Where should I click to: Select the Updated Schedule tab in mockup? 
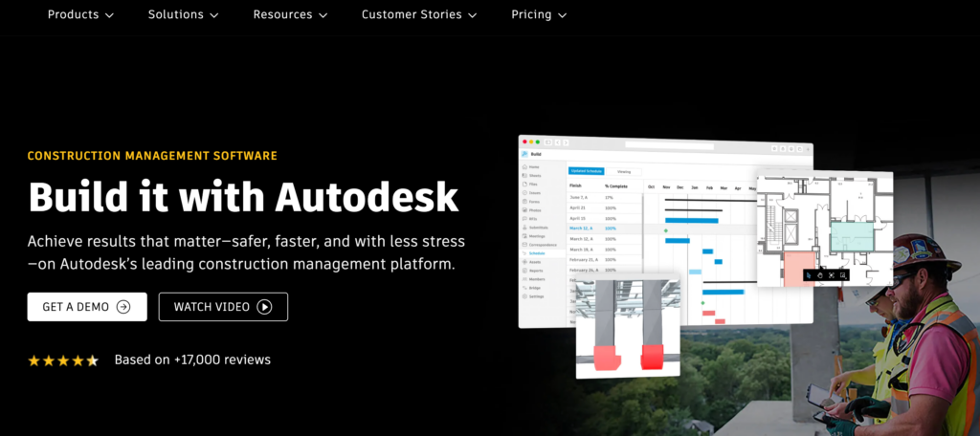pyautogui.click(x=587, y=171)
